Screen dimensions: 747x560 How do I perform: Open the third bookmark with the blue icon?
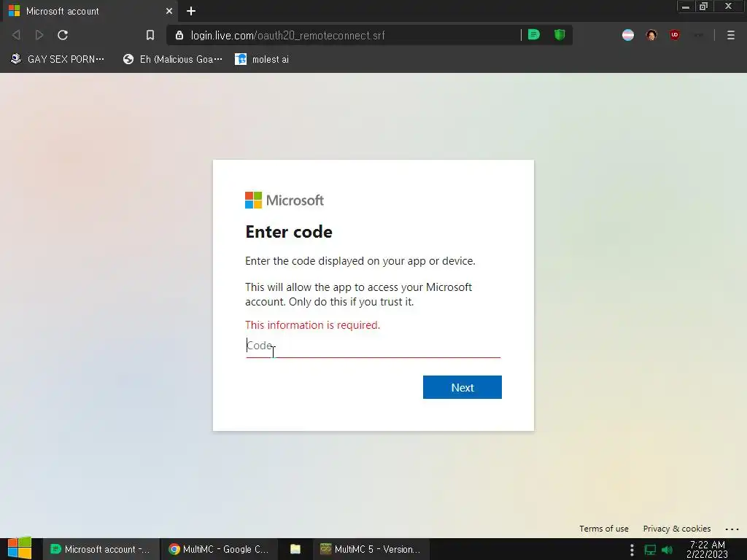click(262, 59)
